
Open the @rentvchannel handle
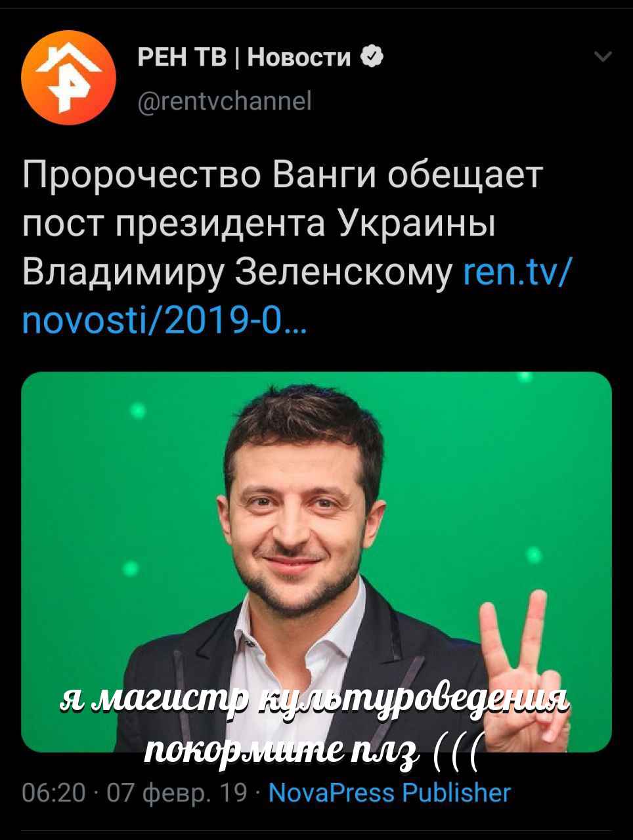pos(224,101)
